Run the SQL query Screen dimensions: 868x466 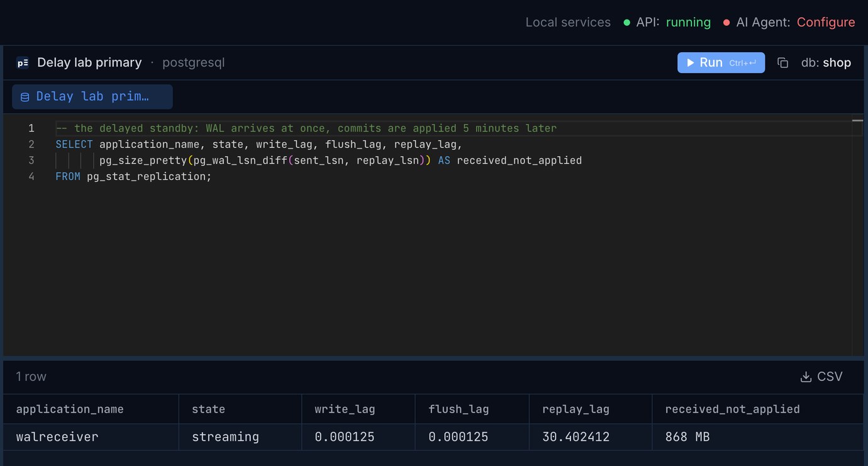point(721,63)
